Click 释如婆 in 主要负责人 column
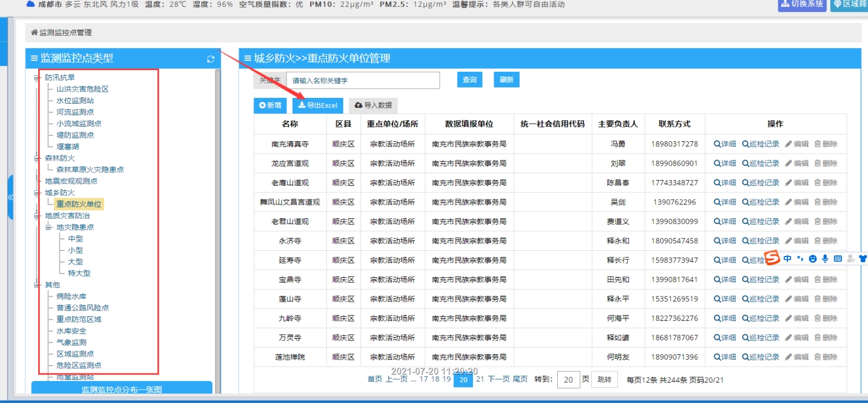This screenshot has height=403, width=868. (618, 338)
